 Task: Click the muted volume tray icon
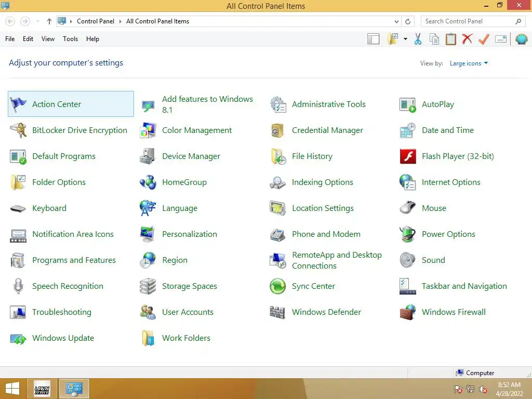(x=483, y=389)
